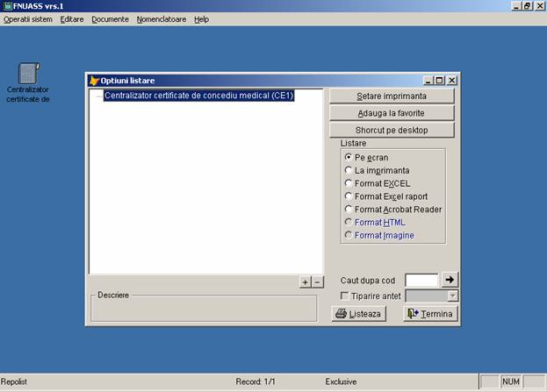547x392 pixels.
Task: Click the FNUASS application title icon
Action: [x=7, y=5]
